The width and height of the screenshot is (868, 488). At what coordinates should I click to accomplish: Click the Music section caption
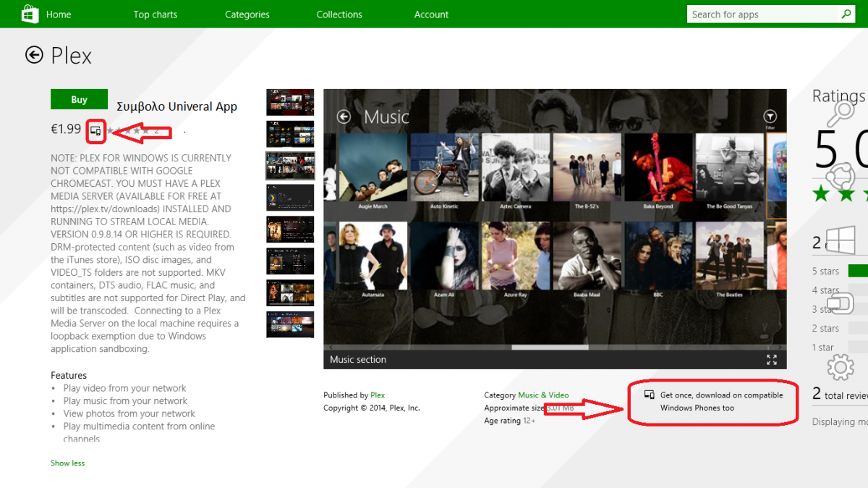(x=358, y=359)
